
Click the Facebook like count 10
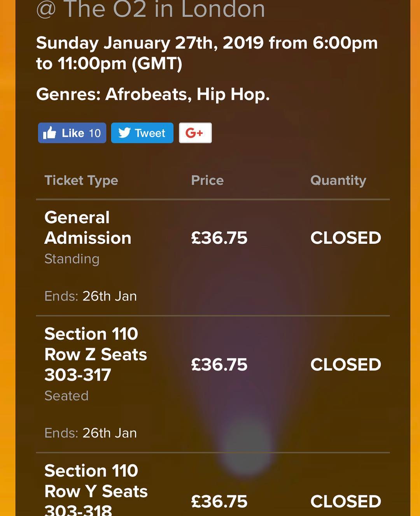tap(95, 133)
